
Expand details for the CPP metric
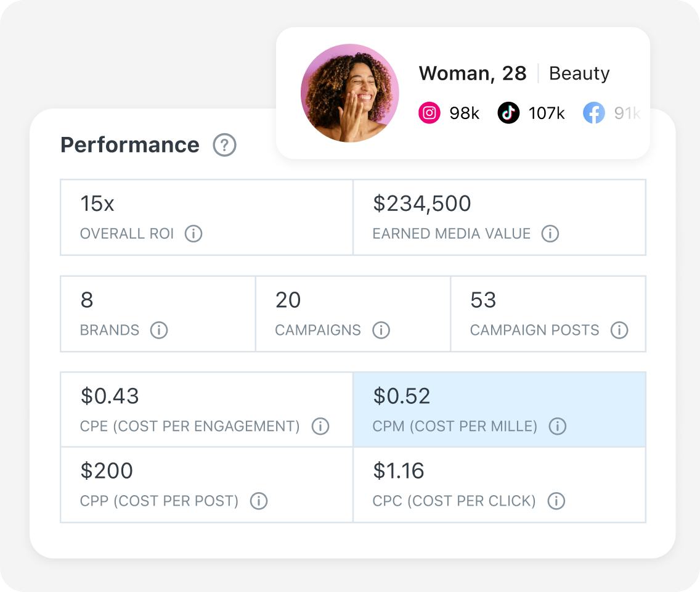coord(206,484)
